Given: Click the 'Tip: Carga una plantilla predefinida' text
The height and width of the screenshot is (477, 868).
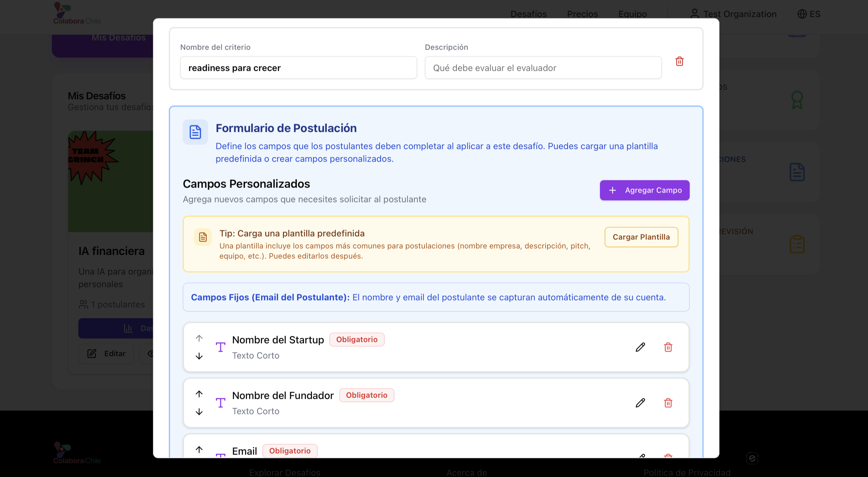Looking at the screenshot, I should (x=292, y=233).
